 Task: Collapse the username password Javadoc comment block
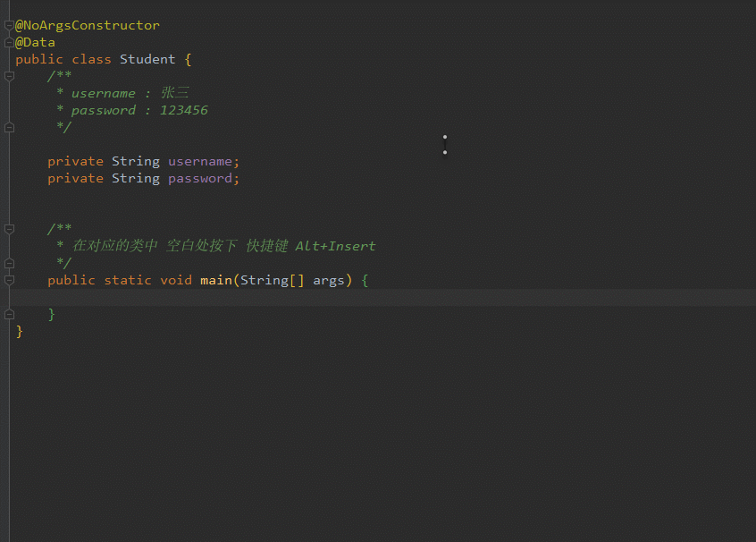click(x=9, y=76)
